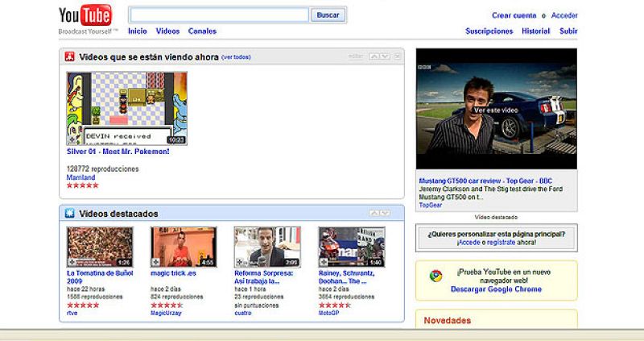Click the plus icon on magic trick thumbnail

[156, 262]
